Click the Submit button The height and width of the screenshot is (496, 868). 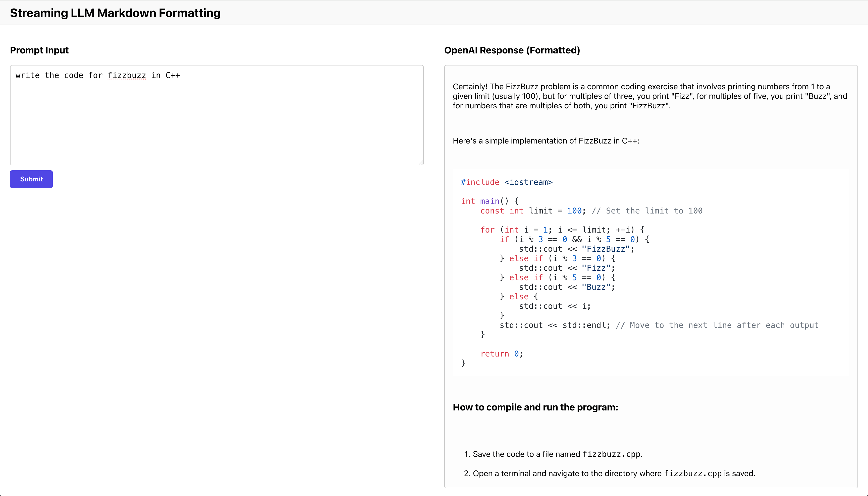[x=31, y=179]
